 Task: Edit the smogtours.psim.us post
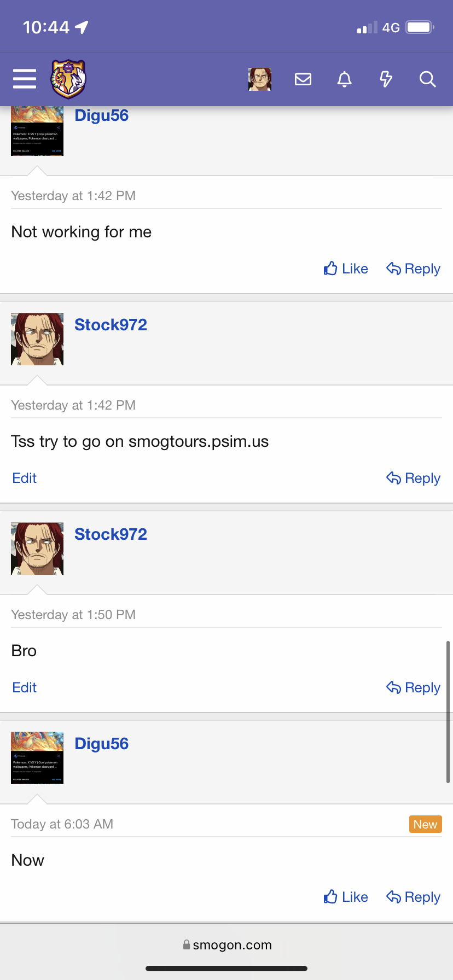(x=25, y=478)
